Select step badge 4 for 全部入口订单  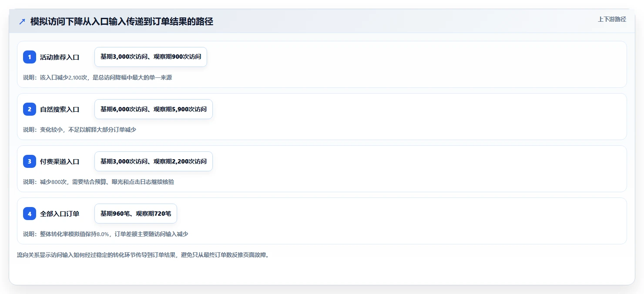pyautogui.click(x=30, y=214)
